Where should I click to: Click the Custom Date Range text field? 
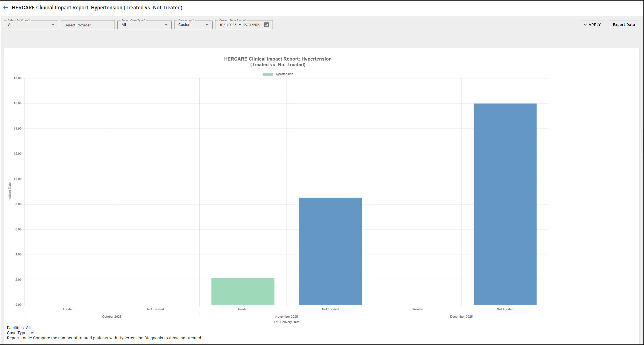pos(239,25)
